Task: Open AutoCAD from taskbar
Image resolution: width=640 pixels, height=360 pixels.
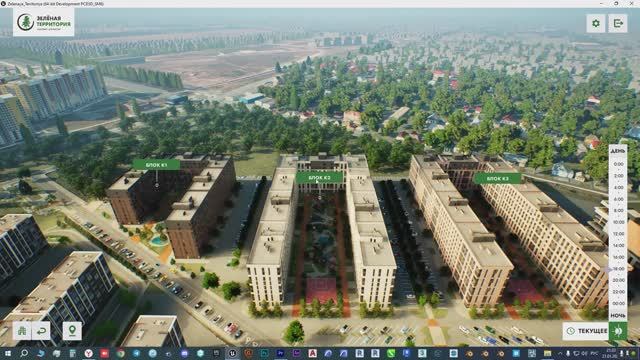Action: (312, 353)
